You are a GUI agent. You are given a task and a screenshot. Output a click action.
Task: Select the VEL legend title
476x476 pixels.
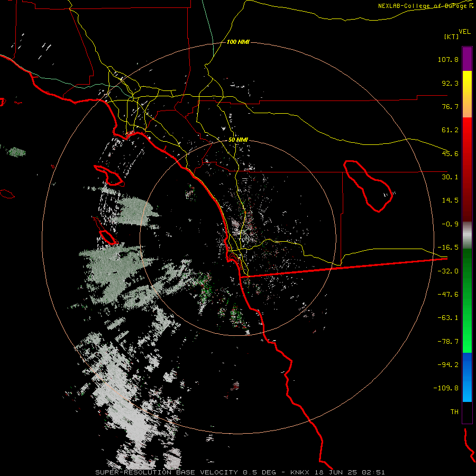[464, 32]
